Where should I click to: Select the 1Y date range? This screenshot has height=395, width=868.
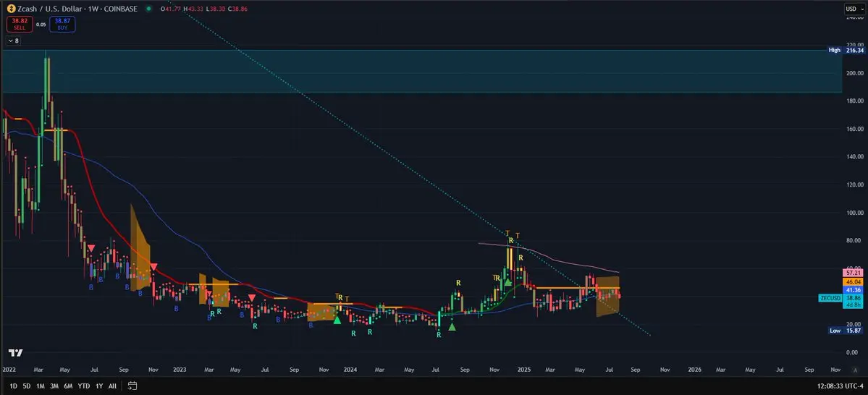point(99,386)
